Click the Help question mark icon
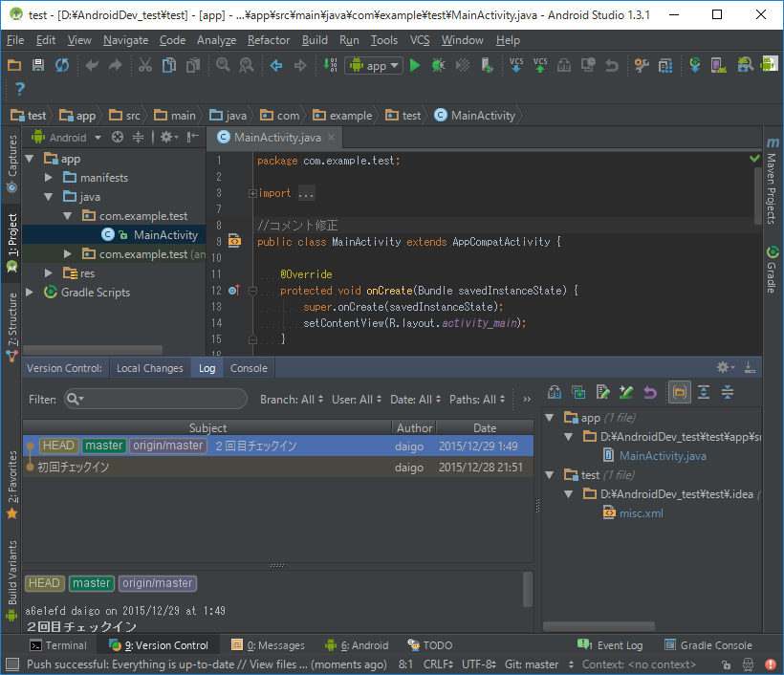 20,89
